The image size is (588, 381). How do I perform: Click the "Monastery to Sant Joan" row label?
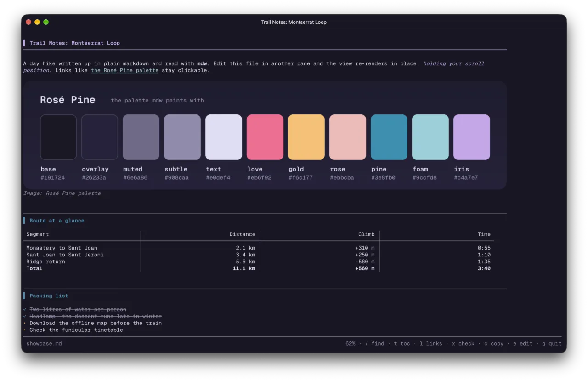click(x=62, y=248)
